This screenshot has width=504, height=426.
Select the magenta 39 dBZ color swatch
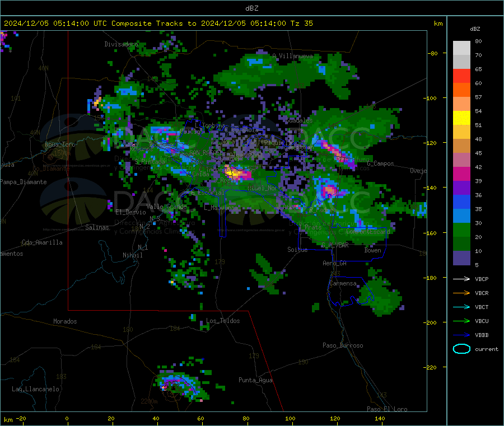tap(461, 174)
